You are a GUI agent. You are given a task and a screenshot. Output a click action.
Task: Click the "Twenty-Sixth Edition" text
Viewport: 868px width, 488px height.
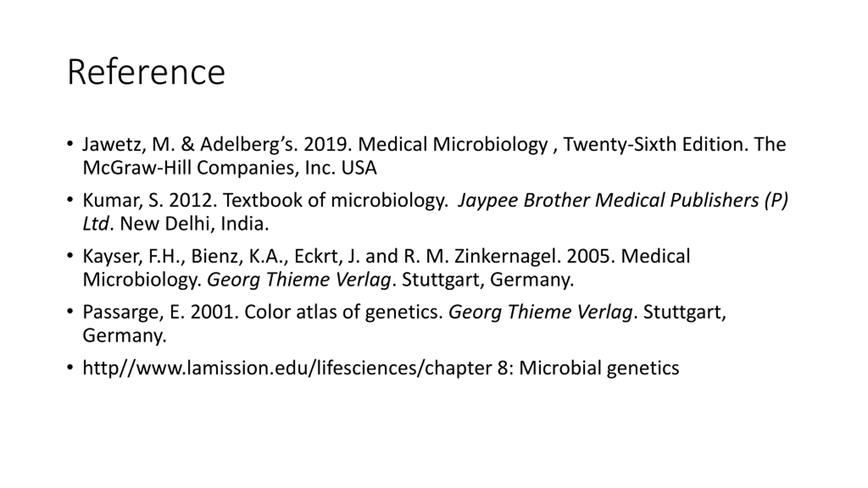click(653, 144)
